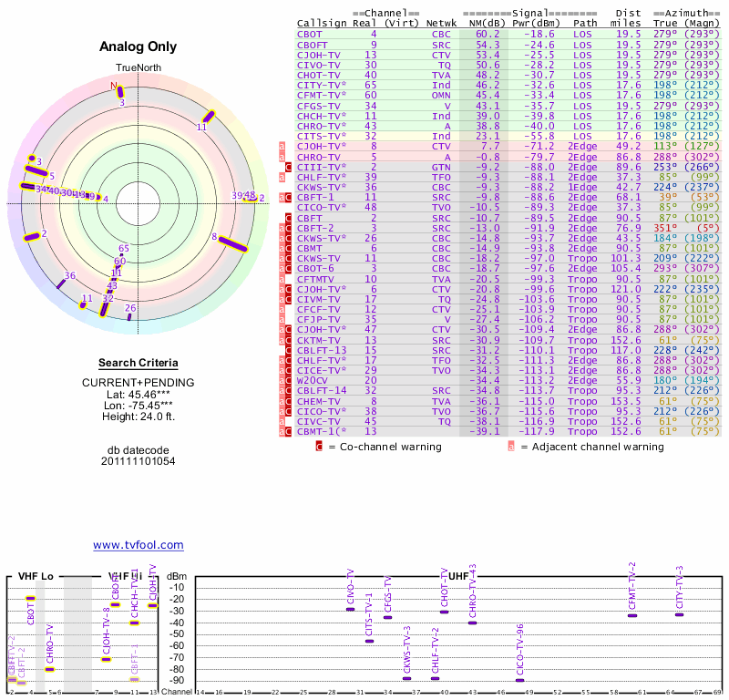729x700 pixels.
Task: Click the red N marker on radar
Action: click(x=115, y=87)
